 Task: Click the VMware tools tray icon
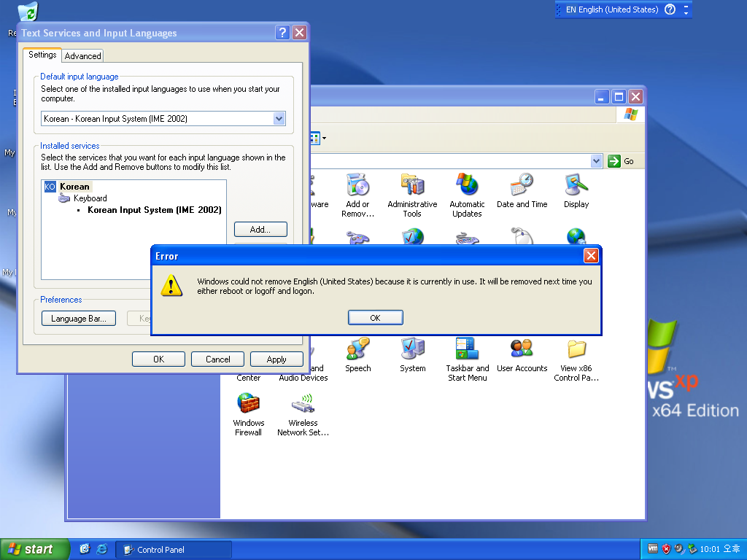pyautogui.click(x=653, y=549)
